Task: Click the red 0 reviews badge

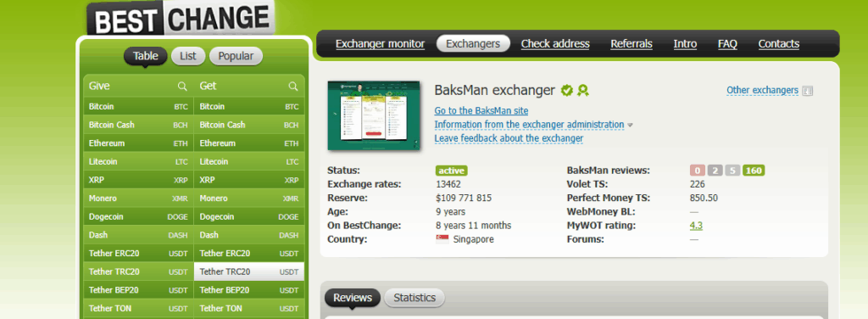Action: pyautogui.click(x=697, y=171)
